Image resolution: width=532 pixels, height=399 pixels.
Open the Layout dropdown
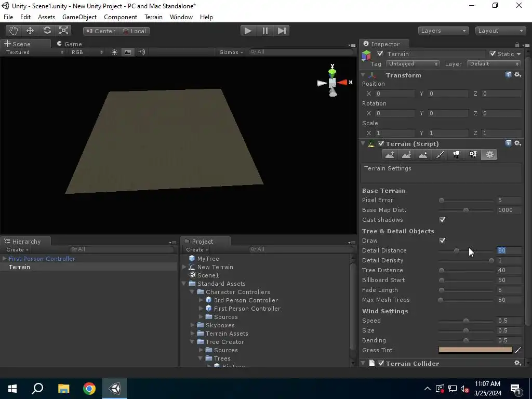pyautogui.click(x=500, y=31)
